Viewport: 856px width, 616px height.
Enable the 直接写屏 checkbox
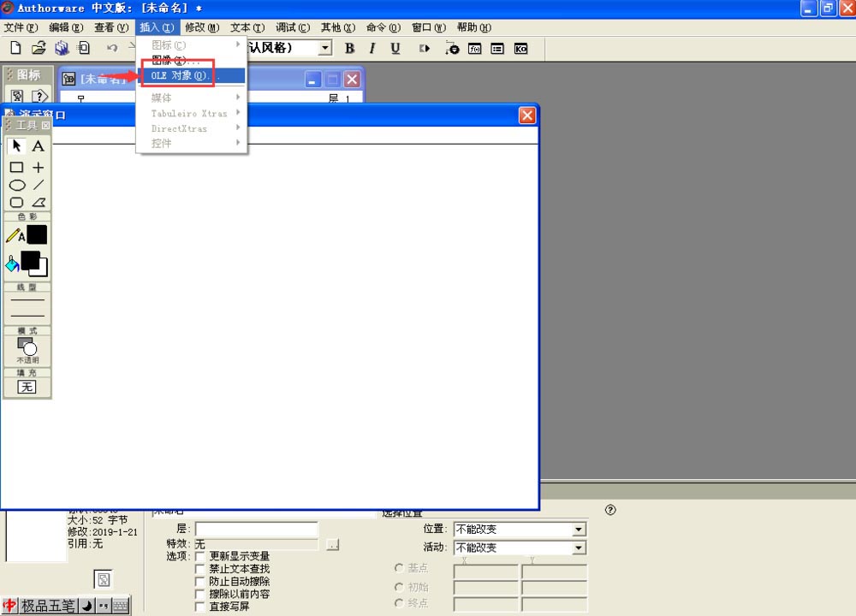[x=199, y=607]
